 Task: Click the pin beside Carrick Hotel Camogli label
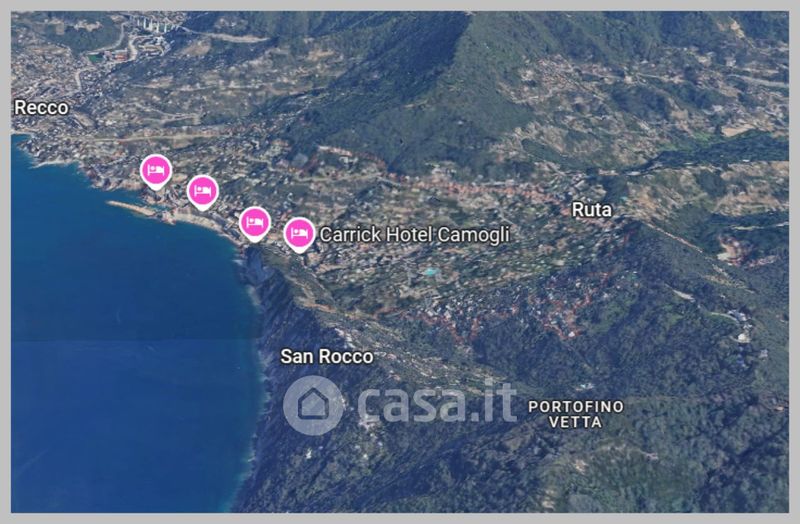(x=299, y=235)
